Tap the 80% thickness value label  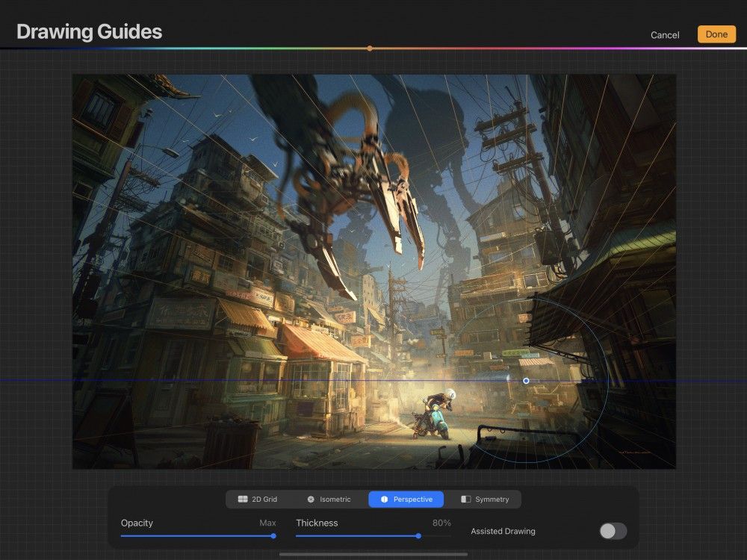441,523
